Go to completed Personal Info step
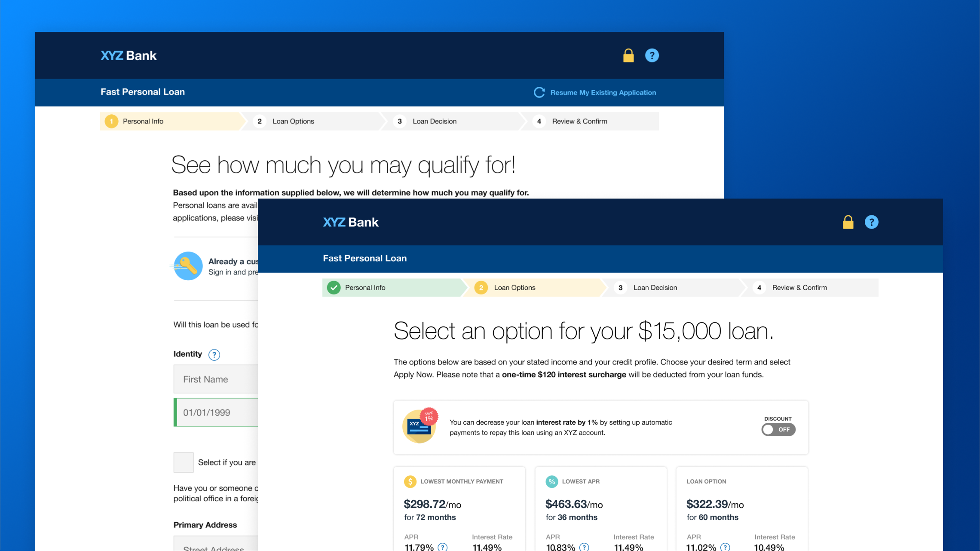 [364, 288]
